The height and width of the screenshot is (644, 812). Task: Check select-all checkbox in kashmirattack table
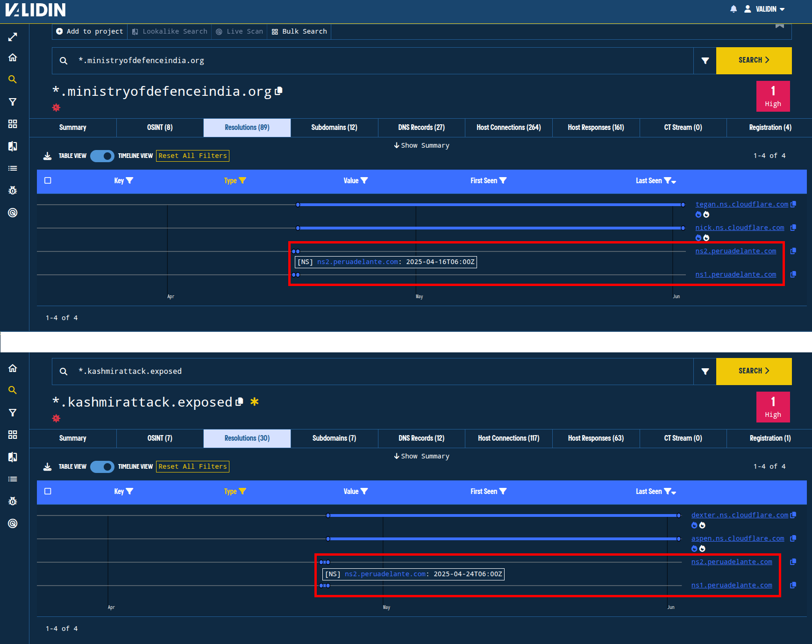pos(48,492)
